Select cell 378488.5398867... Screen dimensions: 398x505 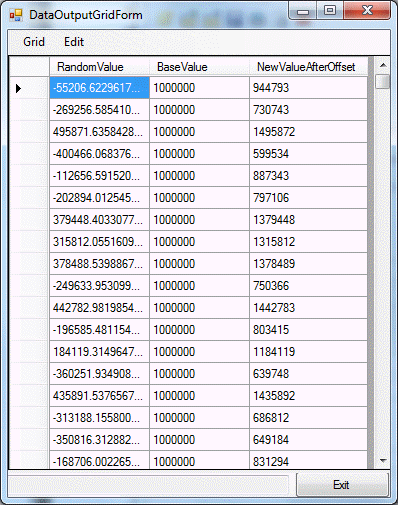pos(100,264)
